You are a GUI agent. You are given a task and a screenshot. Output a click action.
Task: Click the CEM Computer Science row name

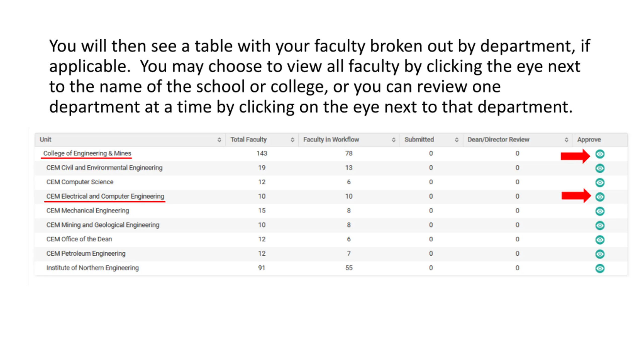(80, 182)
